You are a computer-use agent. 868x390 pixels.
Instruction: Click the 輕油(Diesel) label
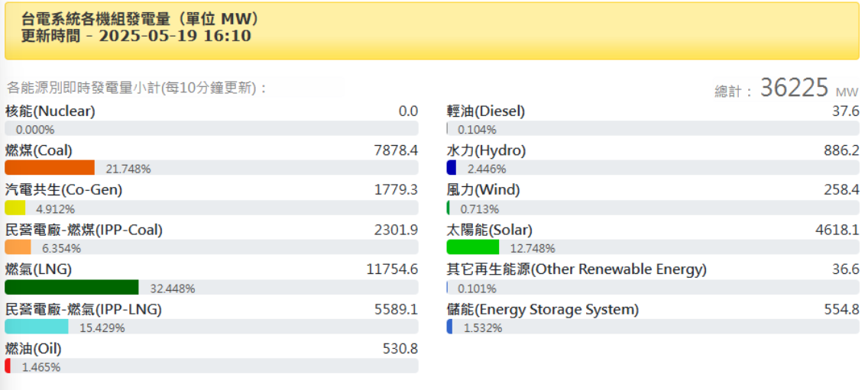(x=486, y=111)
